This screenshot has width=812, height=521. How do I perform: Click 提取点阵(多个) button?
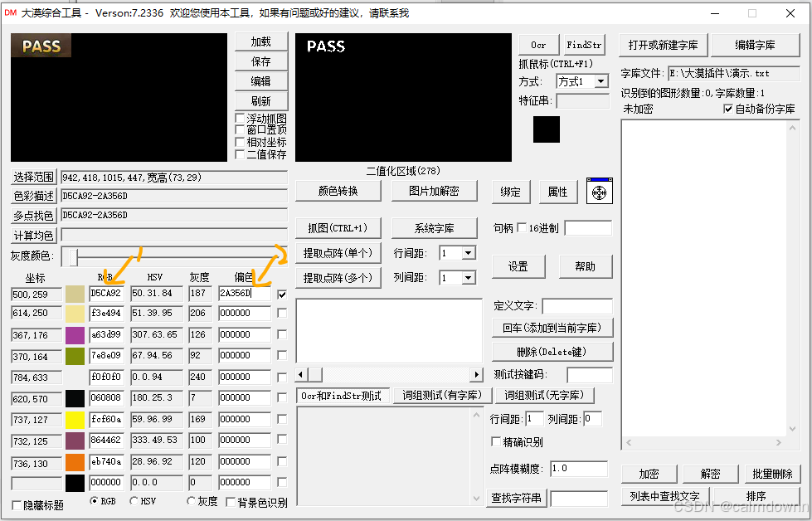pyautogui.click(x=338, y=278)
